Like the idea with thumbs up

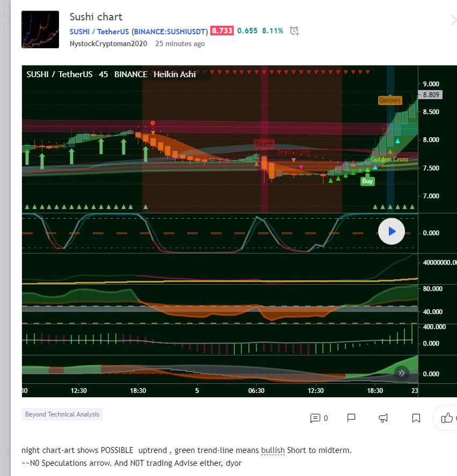(447, 418)
